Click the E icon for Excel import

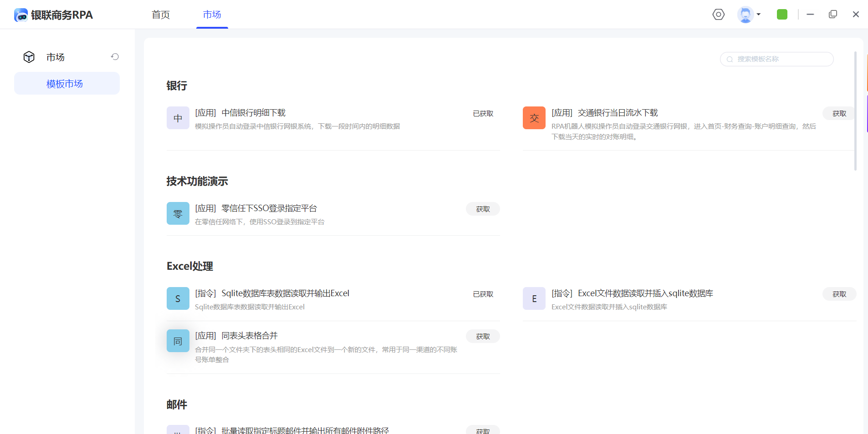pyautogui.click(x=534, y=298)
